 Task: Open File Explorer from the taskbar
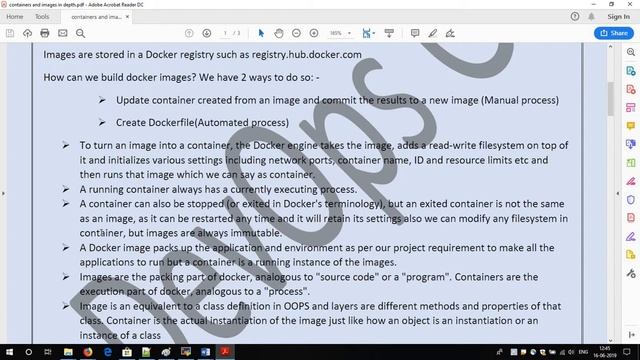point(68,352)
